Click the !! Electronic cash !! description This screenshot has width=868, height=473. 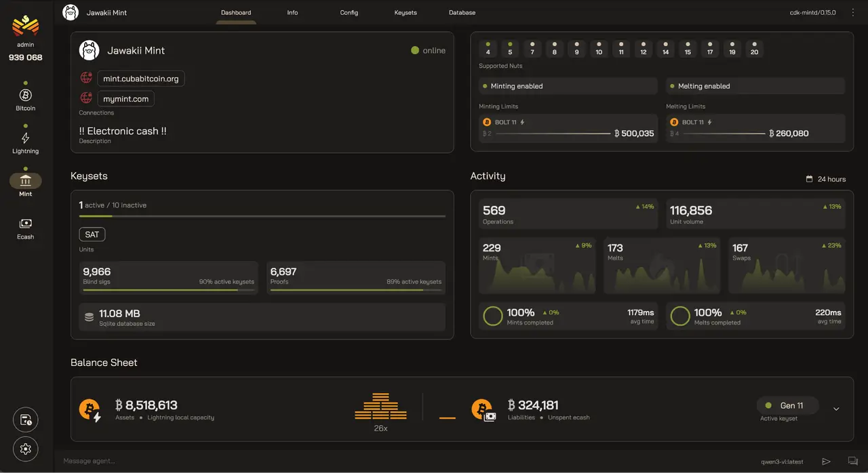[x=123, y=131]
